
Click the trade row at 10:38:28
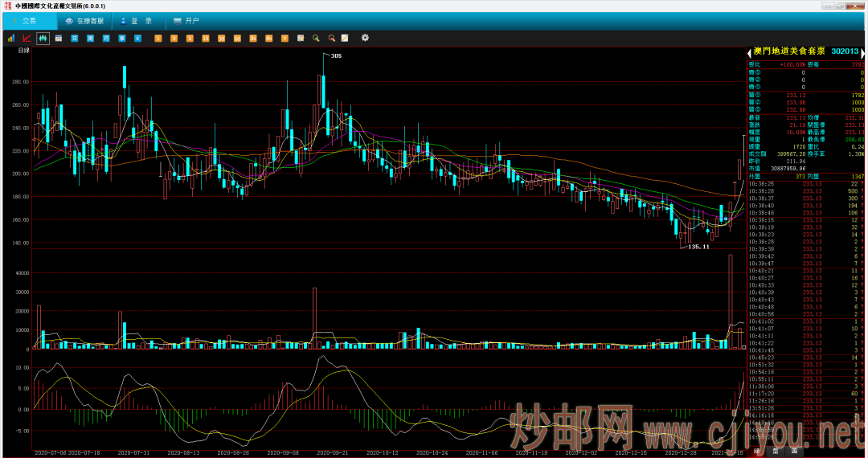pos(806,191)
